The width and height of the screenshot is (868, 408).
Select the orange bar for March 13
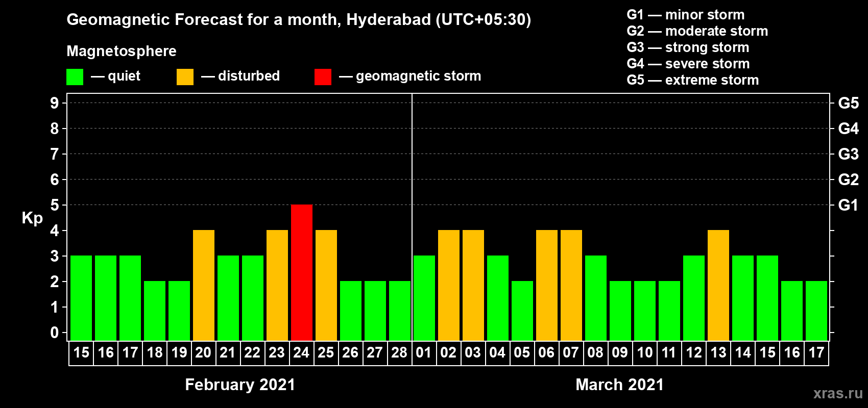coord(718,285)
